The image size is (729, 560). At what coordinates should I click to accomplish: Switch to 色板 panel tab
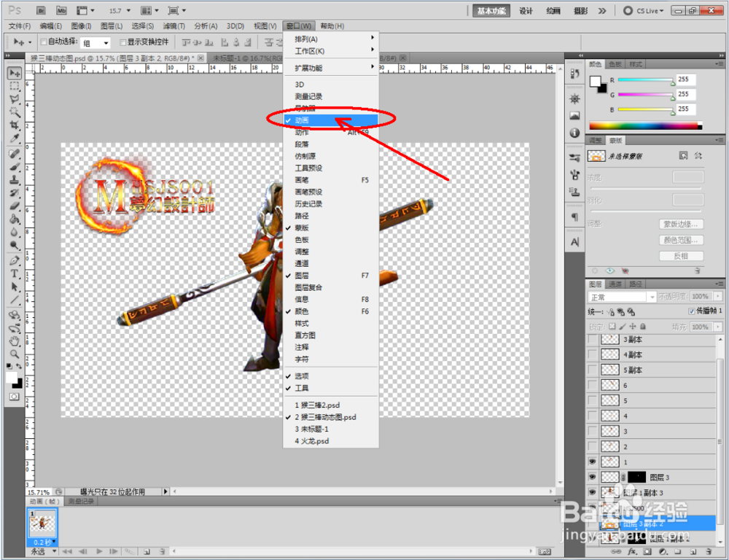615,65
